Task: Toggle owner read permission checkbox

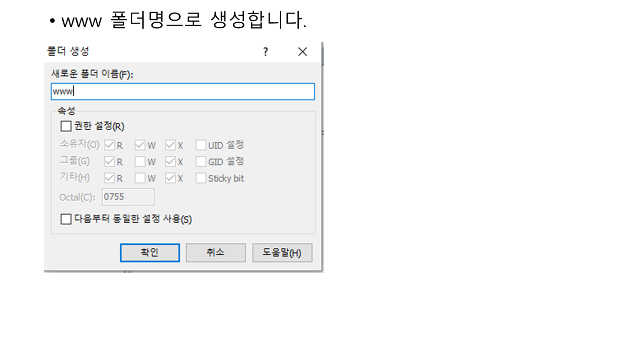Action: 110,145
